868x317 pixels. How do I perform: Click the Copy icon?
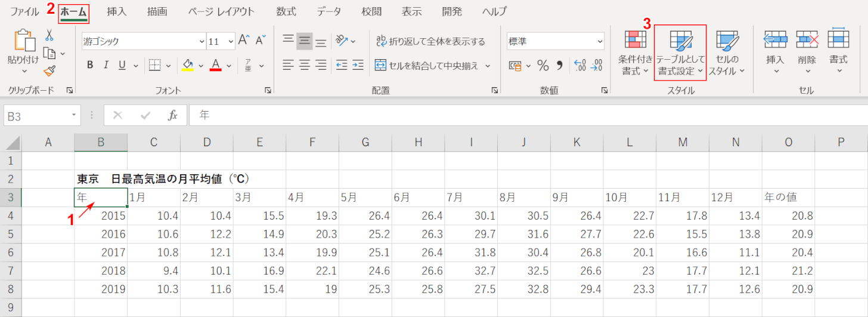point(49,53)
